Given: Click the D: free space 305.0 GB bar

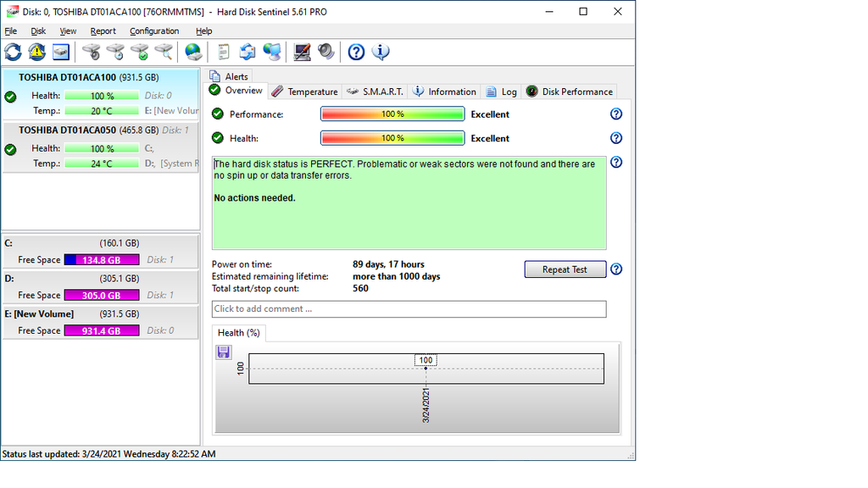Looking at the screenshot, I should coord(102,296).
